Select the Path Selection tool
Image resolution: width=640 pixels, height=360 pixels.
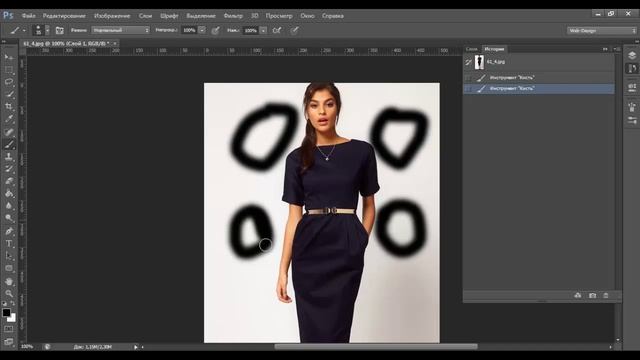tap(9, 256)
